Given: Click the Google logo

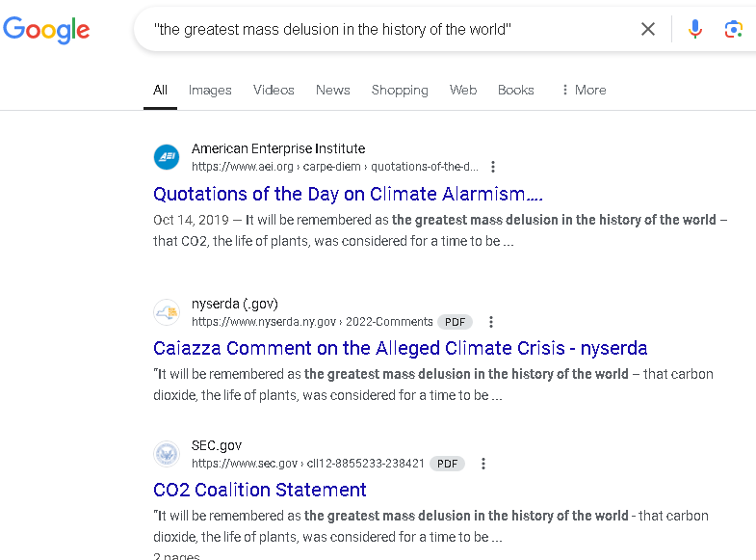Looking at the screenshot, I should pos(46,30).
